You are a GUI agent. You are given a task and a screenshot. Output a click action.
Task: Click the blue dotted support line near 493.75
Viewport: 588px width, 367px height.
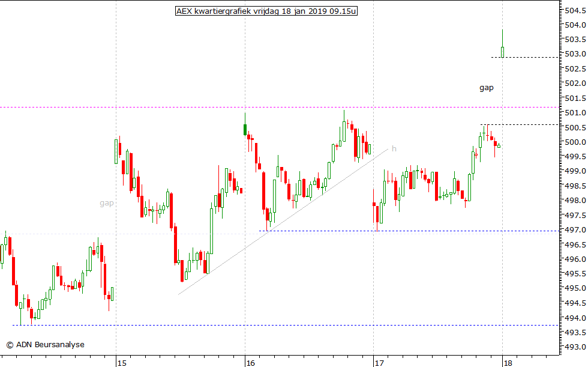pos(286,326)
